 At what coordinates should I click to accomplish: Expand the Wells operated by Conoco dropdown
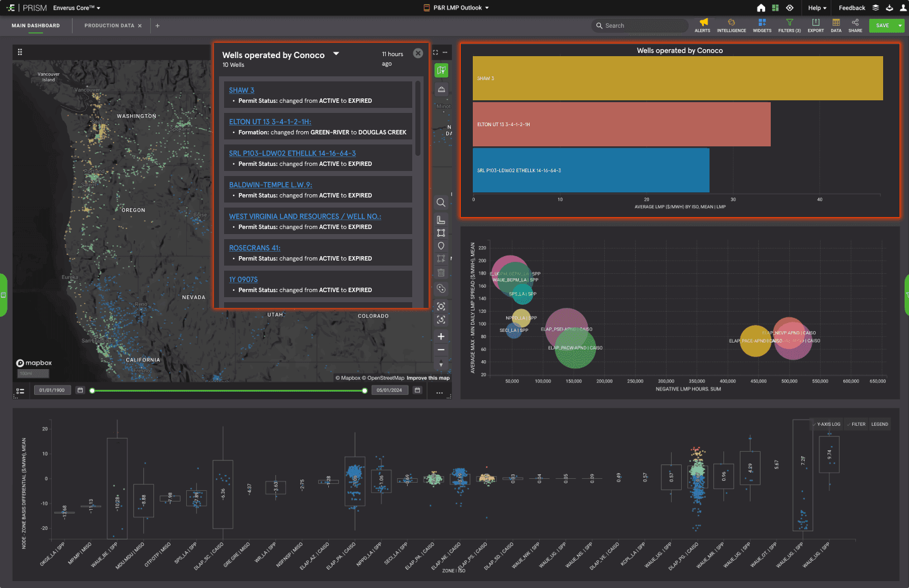pos(336,54)
